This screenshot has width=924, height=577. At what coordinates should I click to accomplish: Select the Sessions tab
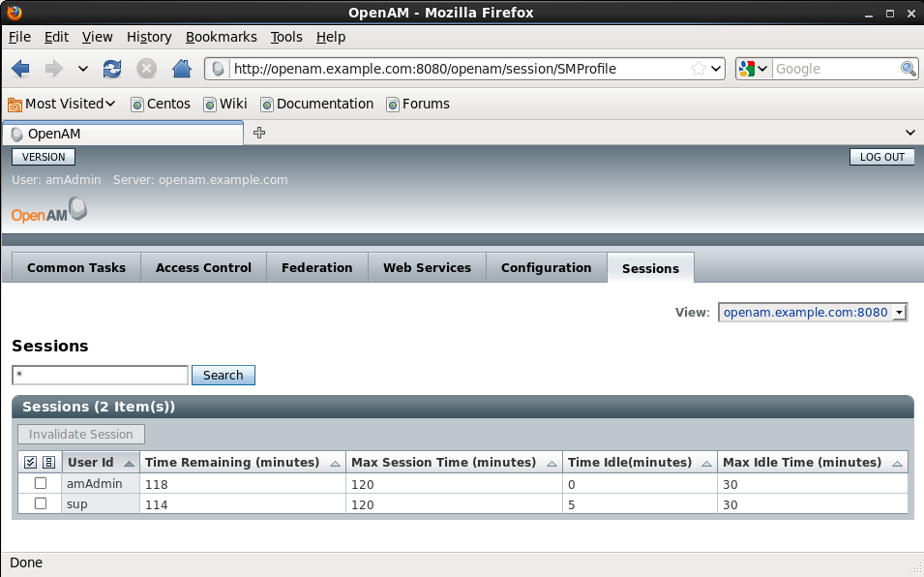click(650, 268)
